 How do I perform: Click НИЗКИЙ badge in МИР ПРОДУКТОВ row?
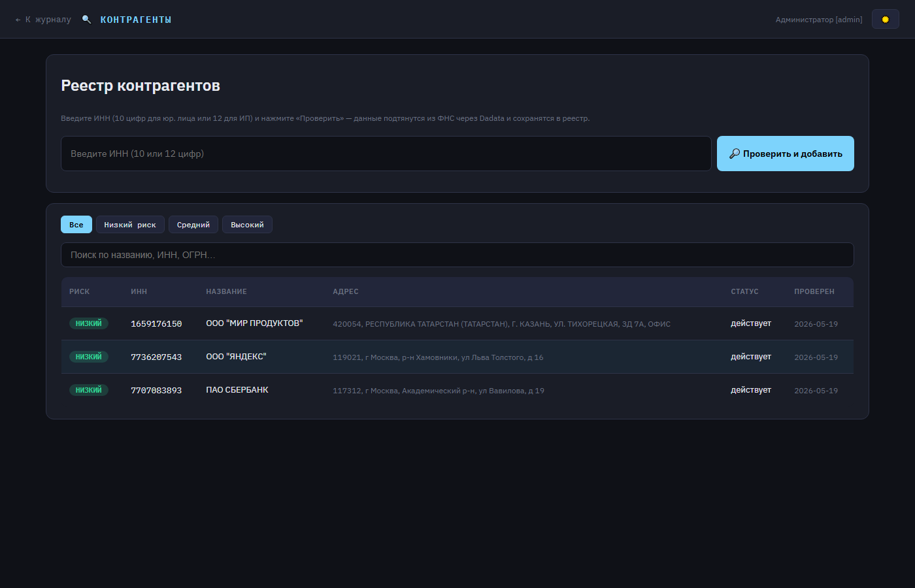click(89, 323)
